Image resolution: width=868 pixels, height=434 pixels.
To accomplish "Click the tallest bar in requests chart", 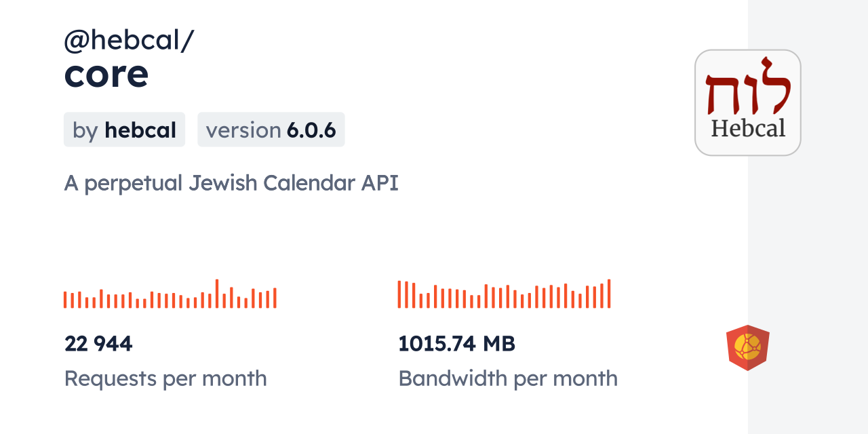I will point(217,294).
